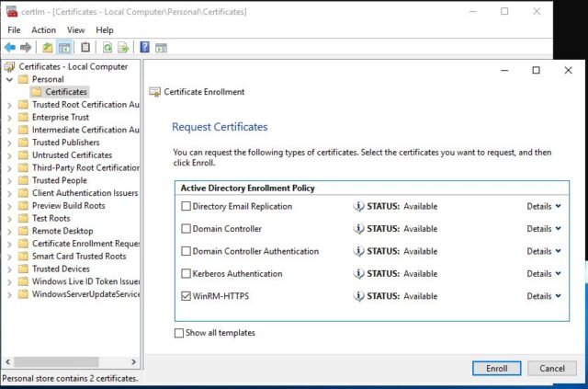Close the Certificate Enrollment dialog
588x389 pixels.
[568, 70]
